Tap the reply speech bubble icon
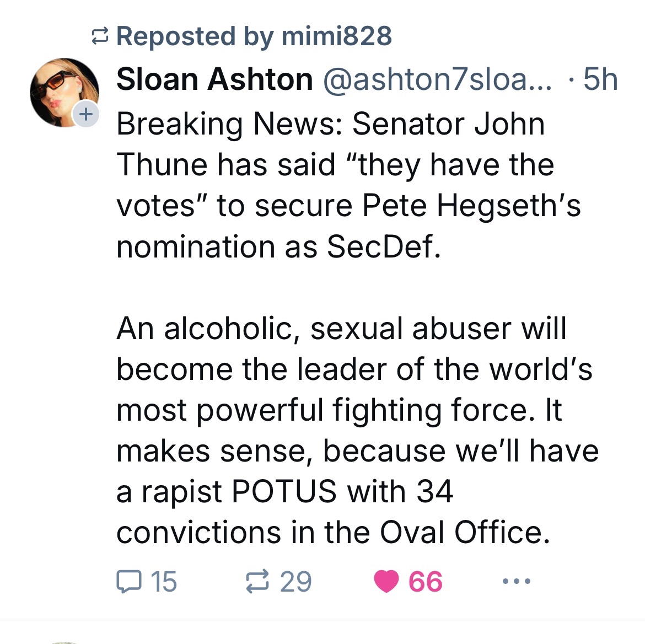This screenshot has width=645, height=644. click(128, 582)
